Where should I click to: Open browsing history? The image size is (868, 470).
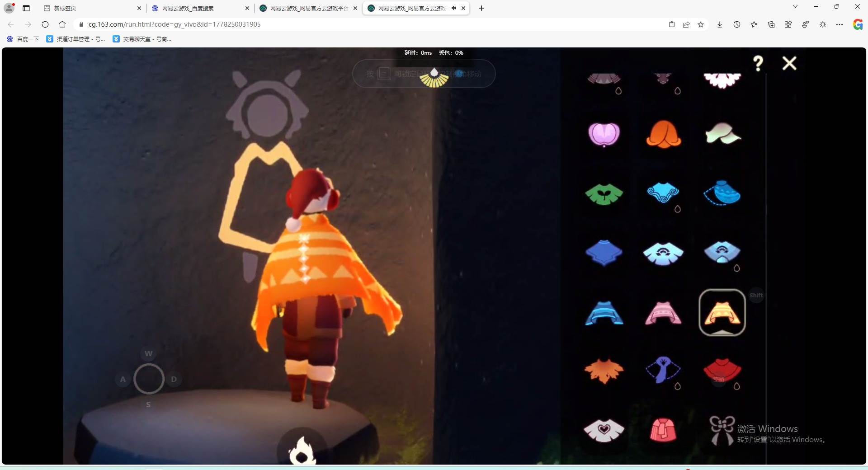coord(737,24)
